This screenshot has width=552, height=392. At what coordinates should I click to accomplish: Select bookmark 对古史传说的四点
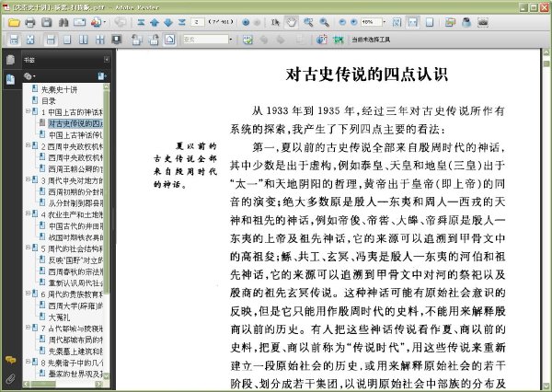[75, 123]
